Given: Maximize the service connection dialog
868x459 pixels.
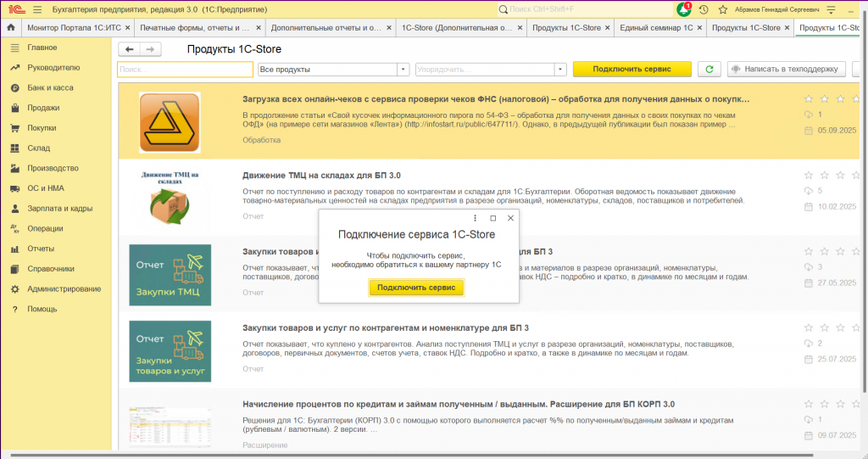Looking at the screenshot, I should click(x=492, y=218).
